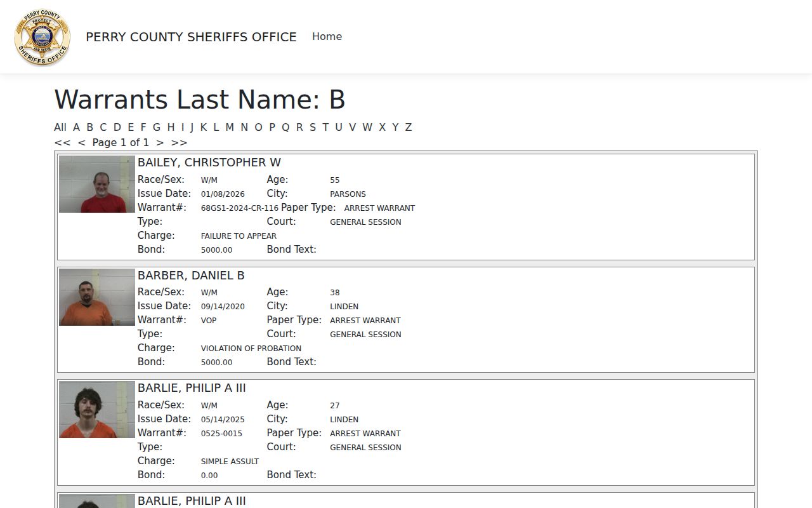Show warrants for All last names

point(60,127)
